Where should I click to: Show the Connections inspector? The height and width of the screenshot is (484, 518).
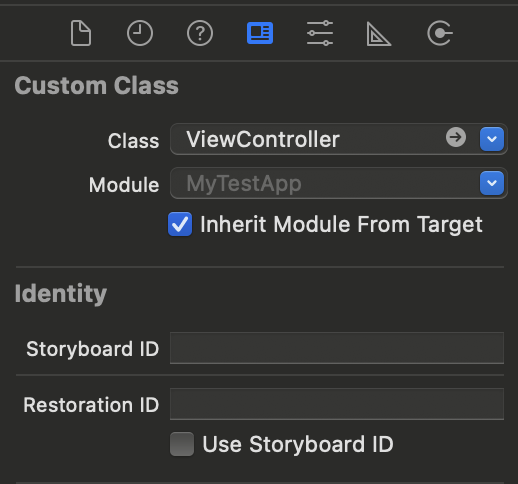440,33
